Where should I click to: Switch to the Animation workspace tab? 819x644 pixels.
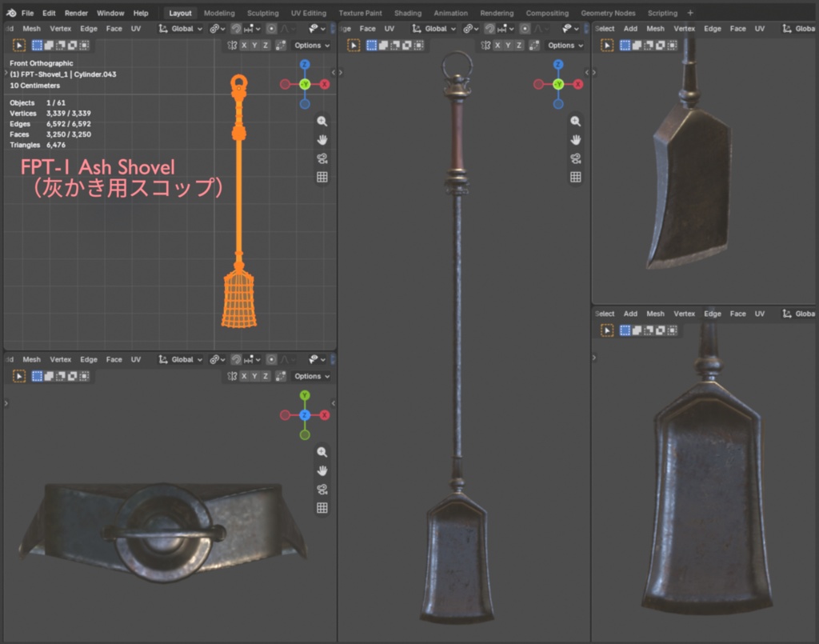pyautogui.click(x=451, y=13)
